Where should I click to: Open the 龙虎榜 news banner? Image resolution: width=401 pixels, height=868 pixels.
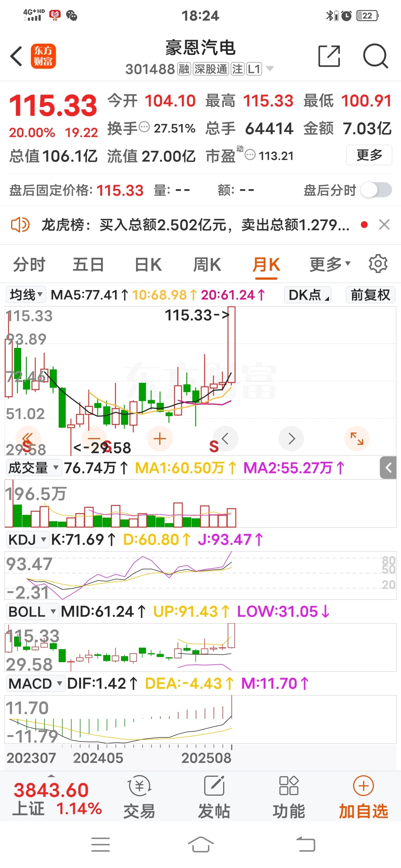195,225
